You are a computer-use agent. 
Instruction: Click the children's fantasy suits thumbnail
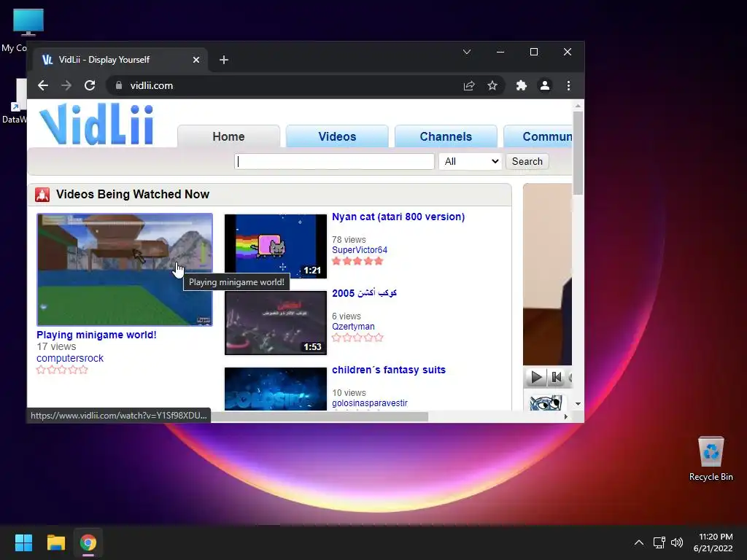coord(276,389)
